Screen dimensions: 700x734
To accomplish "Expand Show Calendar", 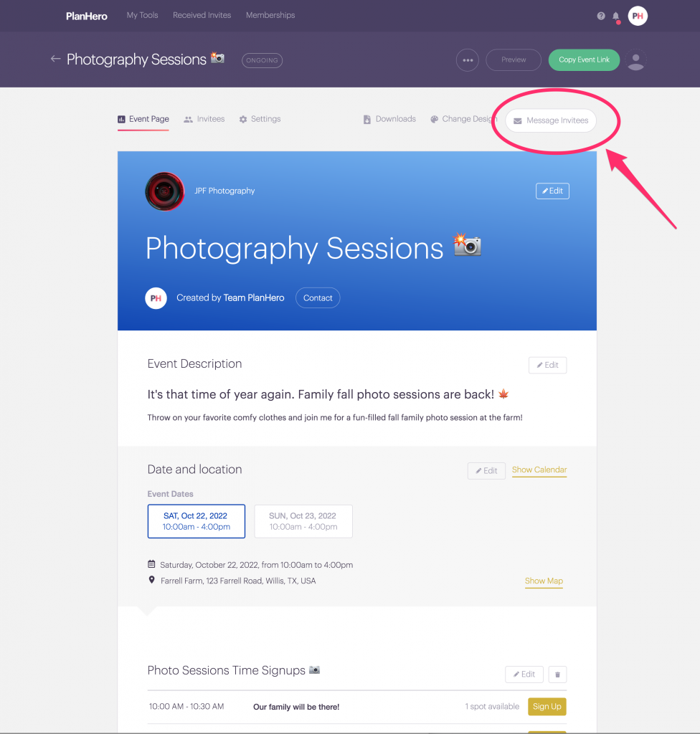I will click(539, 470).
